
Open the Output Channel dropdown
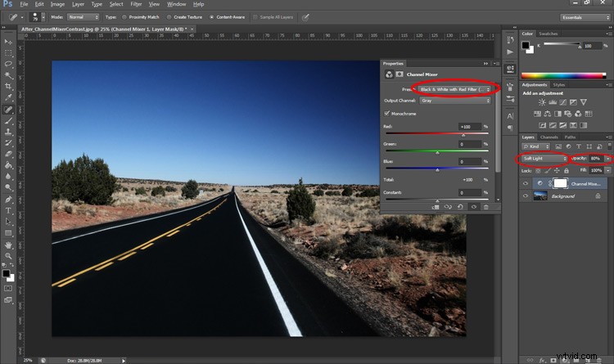pyautogui.click(x=455, y=101)
